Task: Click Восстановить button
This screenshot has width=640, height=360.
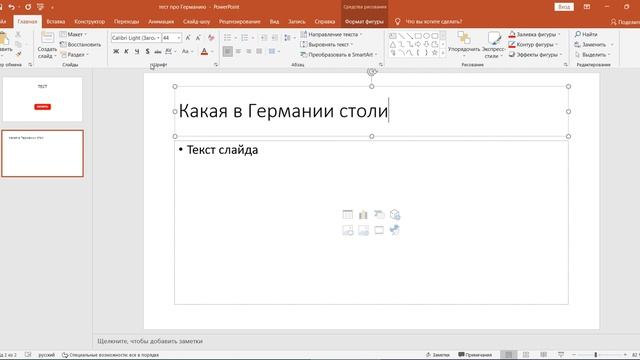Action: (x=80, y=44)
